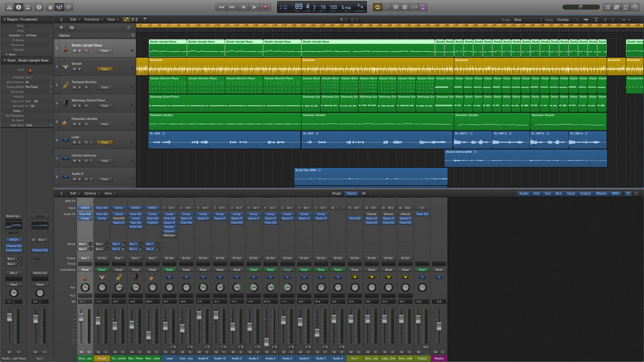Enable the purple metronome click button
Viewport: 644px width, 362px height.
click(x=423, y=7)
